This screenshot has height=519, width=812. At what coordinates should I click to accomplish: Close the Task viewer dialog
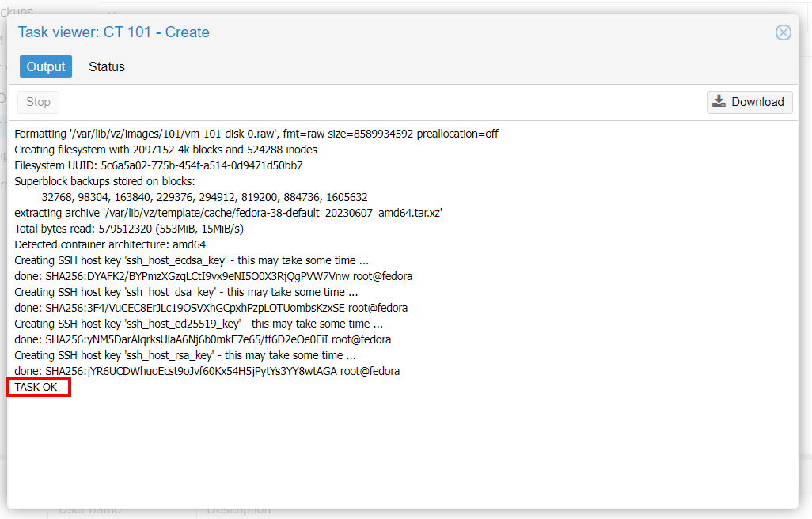pyautogui.click(x=783, y=32)
